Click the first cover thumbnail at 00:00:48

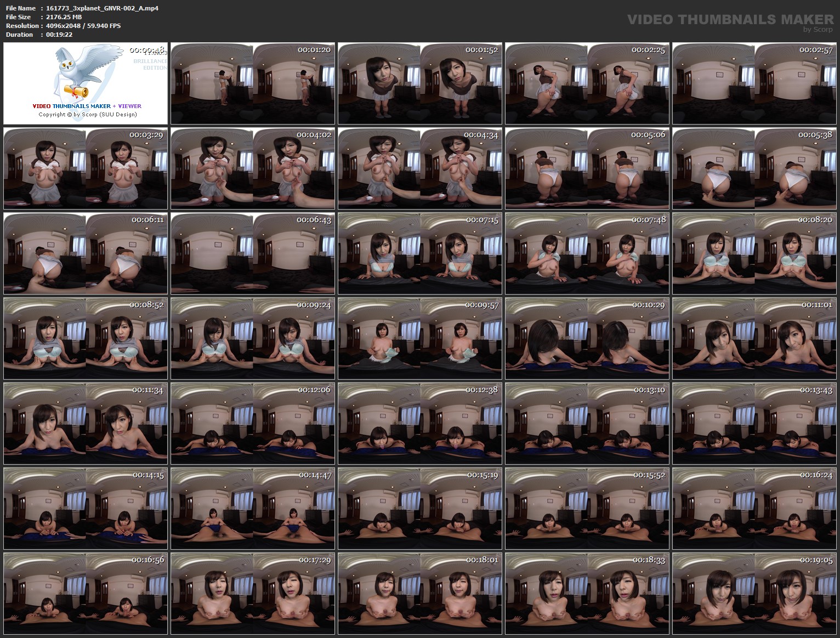(85, 84)
